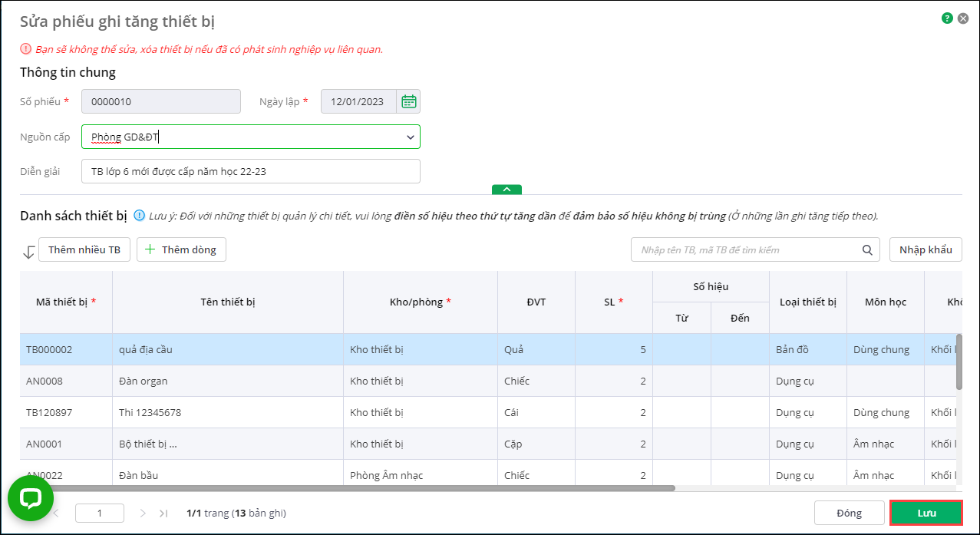Go to the last page arrow icon
980x535 pixels.
[x=163, y=513]
